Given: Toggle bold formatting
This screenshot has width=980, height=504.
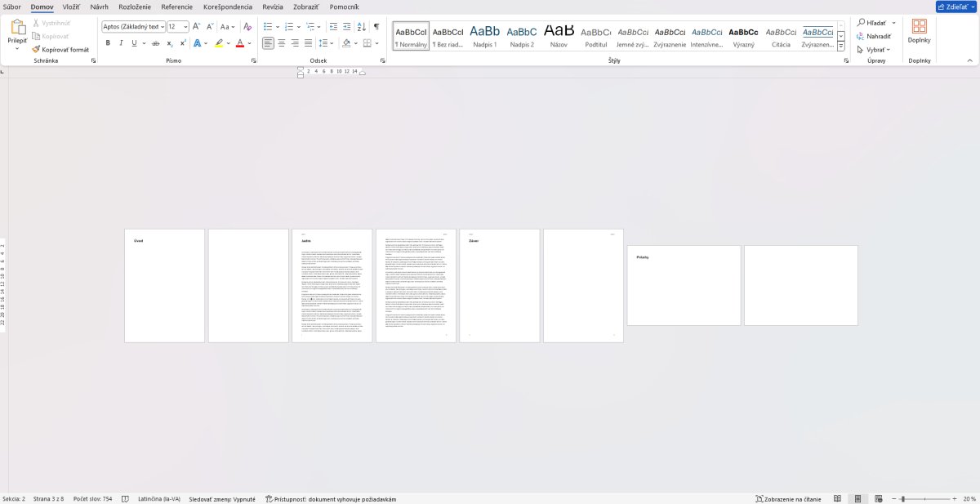Looking at the screenshot, I should pyautogui.click(x=108, y=42).
